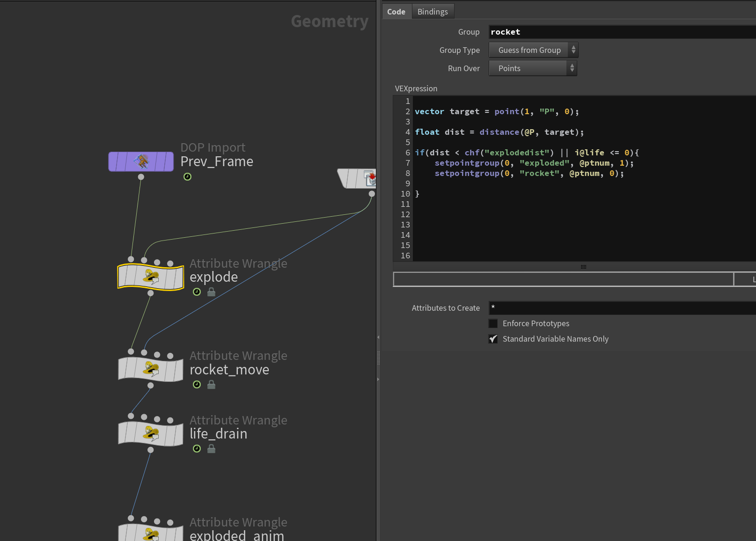Click the code editor resize grip handle
Screen dimensions: 756x541
[583, 267]
